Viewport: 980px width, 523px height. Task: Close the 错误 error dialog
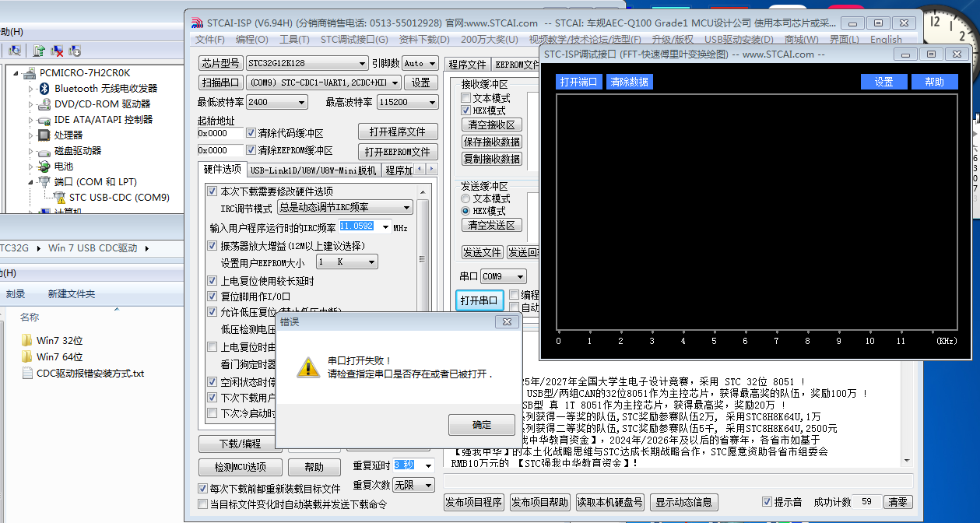pos(507,321)
